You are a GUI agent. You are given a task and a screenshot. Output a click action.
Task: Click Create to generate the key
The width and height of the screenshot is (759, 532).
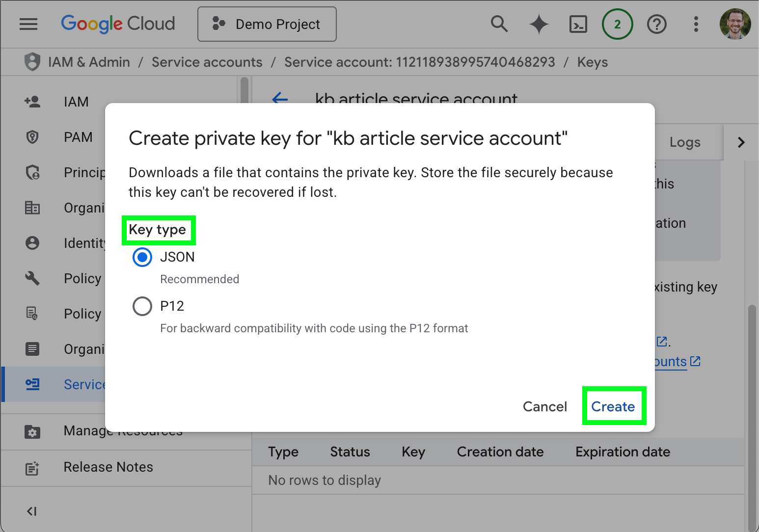coord(613,406)
